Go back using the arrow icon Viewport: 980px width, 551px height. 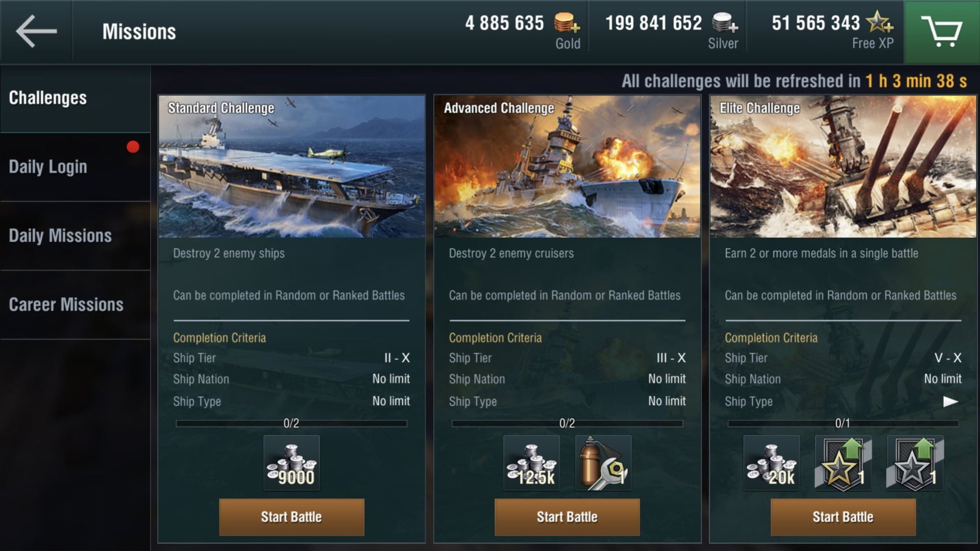tap(36, 31)
